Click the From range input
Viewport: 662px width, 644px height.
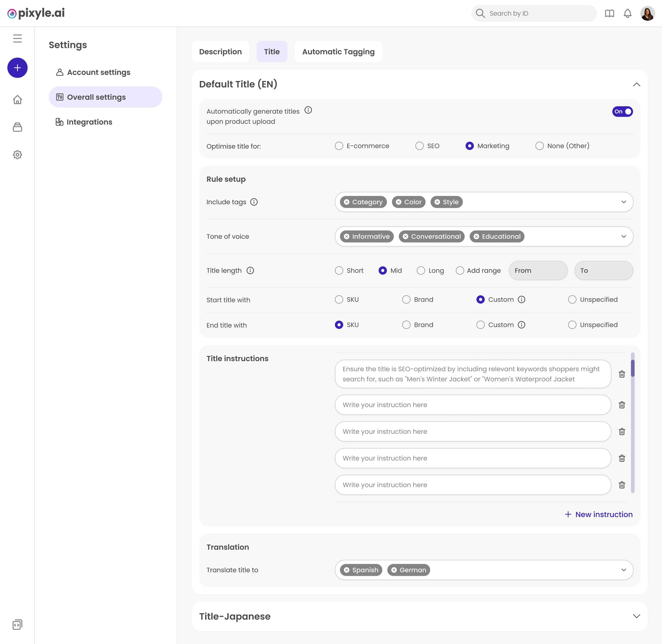coord(538,271)
